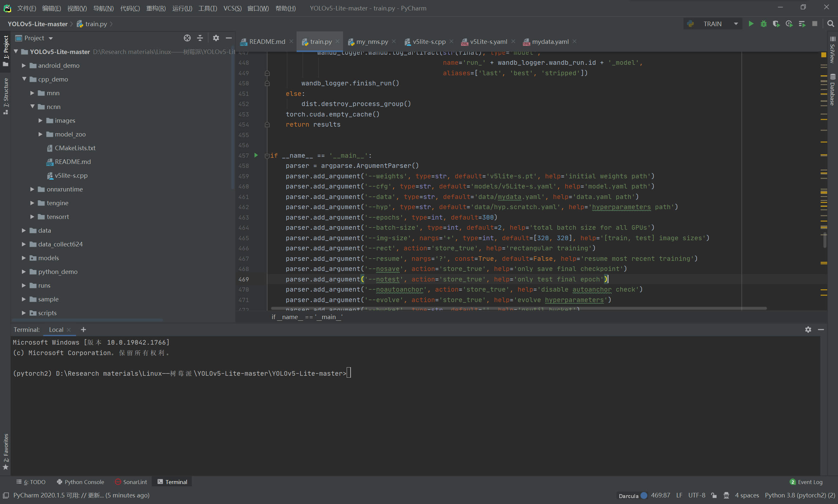
Task: Collapse the ncnn folder
Action: [33, 107]
